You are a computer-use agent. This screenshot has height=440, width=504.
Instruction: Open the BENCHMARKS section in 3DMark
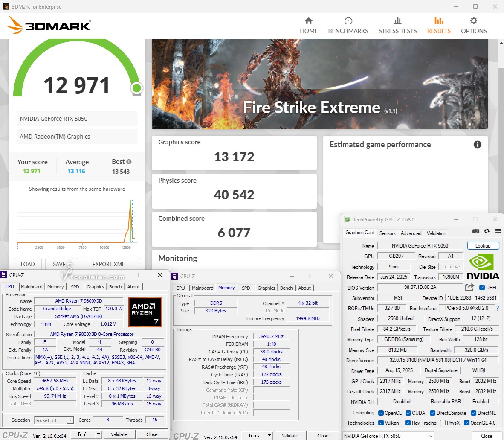(348, 26)
